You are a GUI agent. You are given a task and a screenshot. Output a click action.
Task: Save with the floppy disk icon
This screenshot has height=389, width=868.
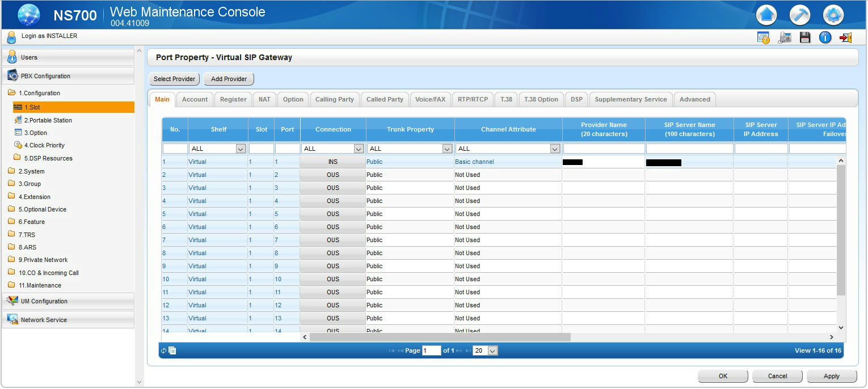click(x=804, y=37)
